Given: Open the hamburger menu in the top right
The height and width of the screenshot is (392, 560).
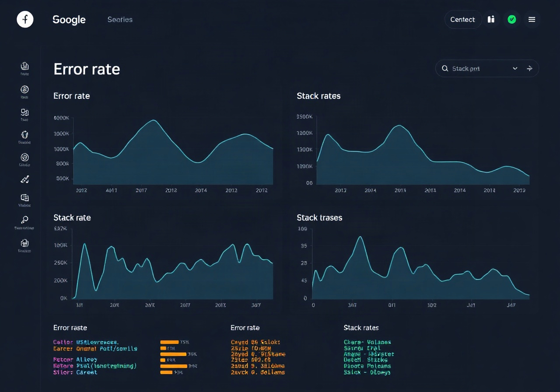Looking at the screenshot, I should pos(532,19).
